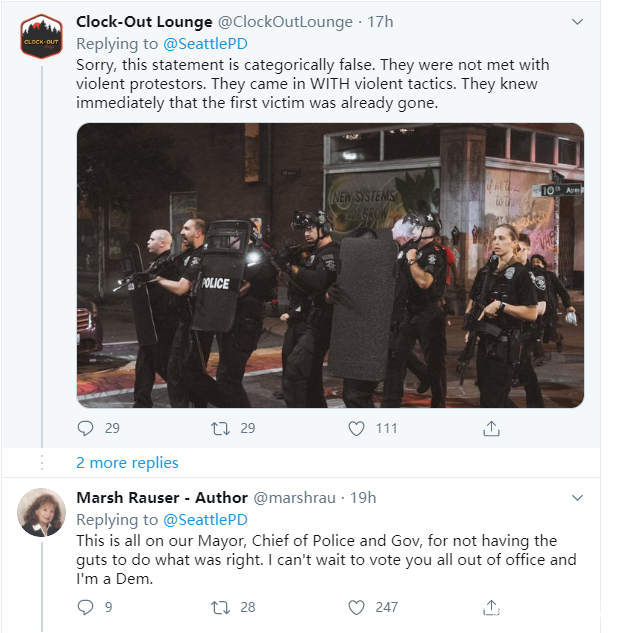Share Marsh Rauser's tweet

pyautogui.click(x=491, y=607)
